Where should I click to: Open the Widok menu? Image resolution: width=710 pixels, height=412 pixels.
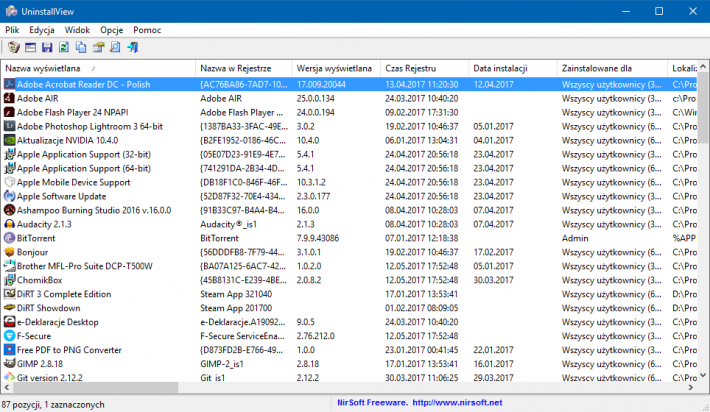77,30
